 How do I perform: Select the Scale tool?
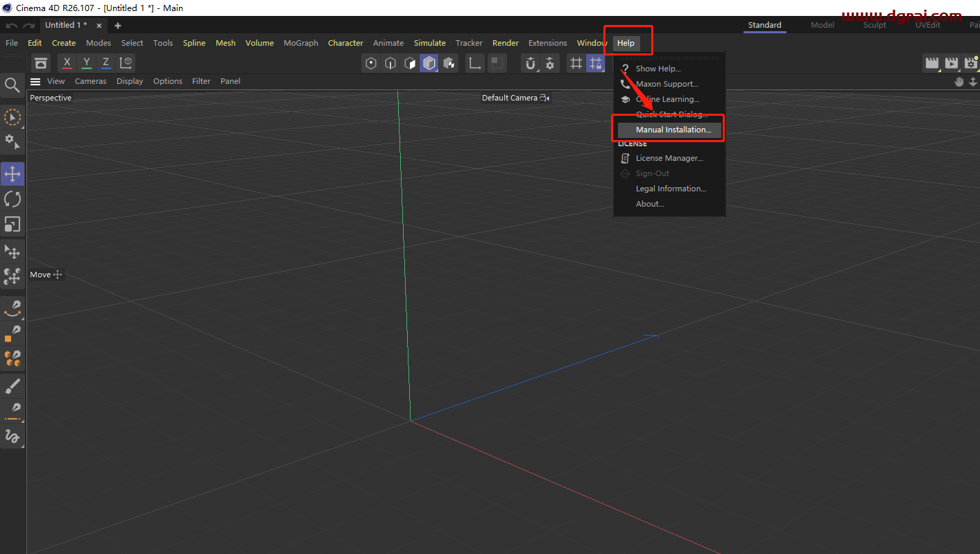[x=12, y=224]
